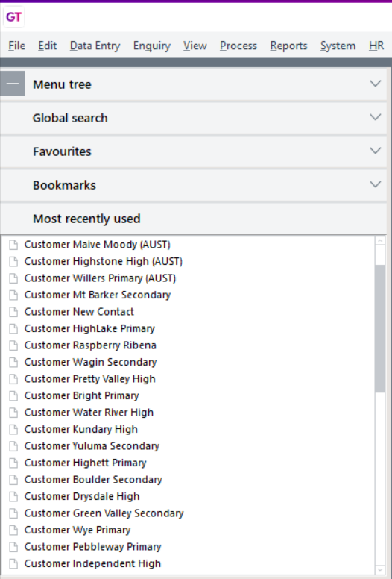Open Customer Bright Primary

[x=82, y=396]
